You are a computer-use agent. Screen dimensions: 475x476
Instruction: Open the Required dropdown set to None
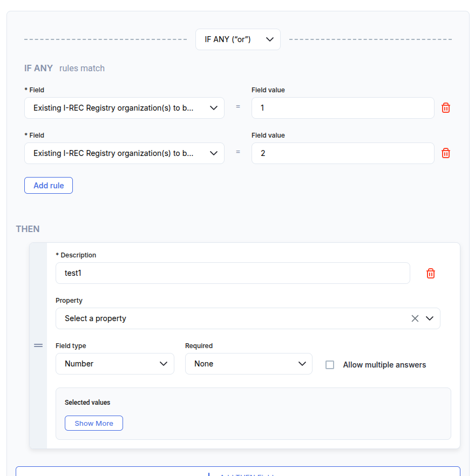point(248,364)
